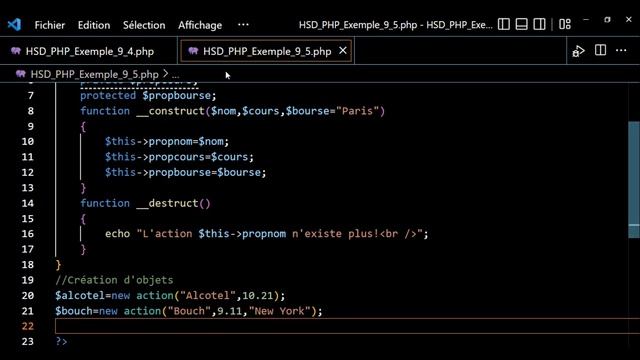
Task: Click $this->propbourse=$bourse on line 12
Action: tap(183, 172)
